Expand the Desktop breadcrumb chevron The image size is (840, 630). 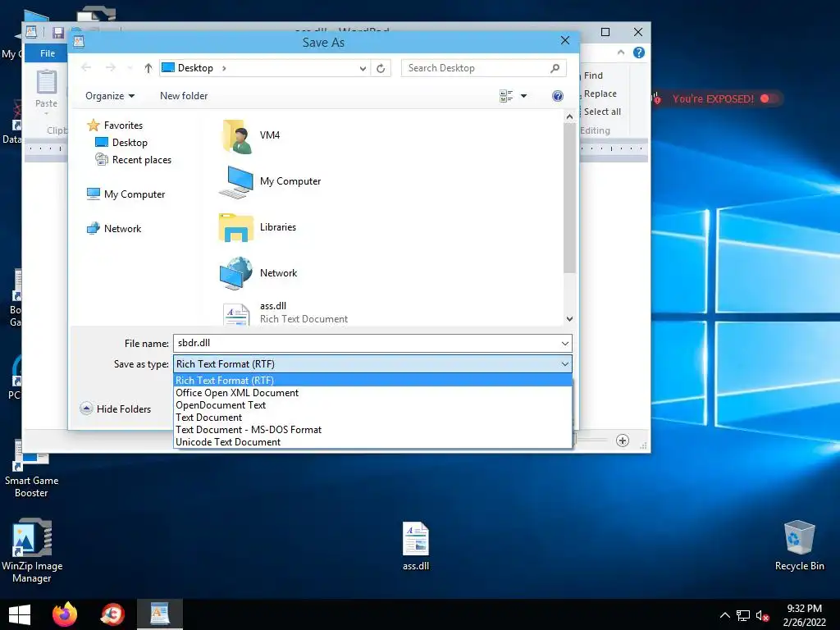tap(224, 68)
